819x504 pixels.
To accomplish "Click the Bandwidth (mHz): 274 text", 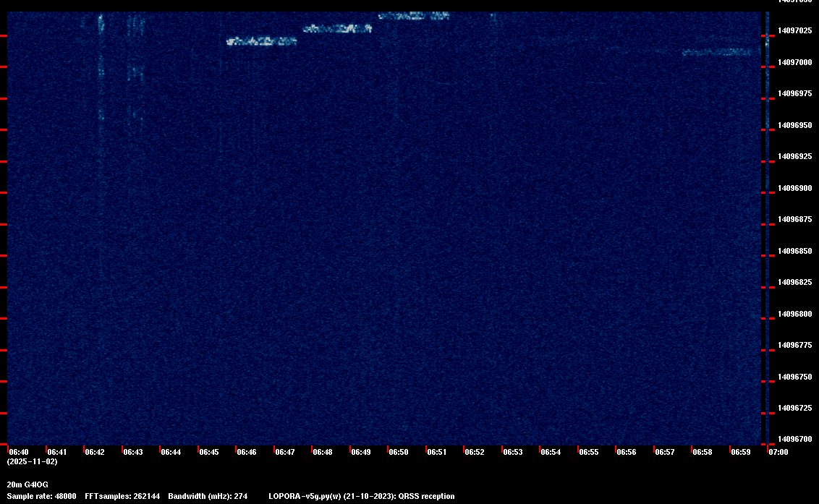I will pyautogui.click(x=208, y=496).
